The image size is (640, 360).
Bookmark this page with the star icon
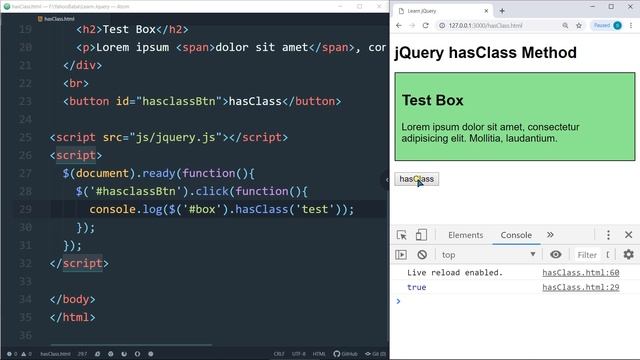click(579, 25)
